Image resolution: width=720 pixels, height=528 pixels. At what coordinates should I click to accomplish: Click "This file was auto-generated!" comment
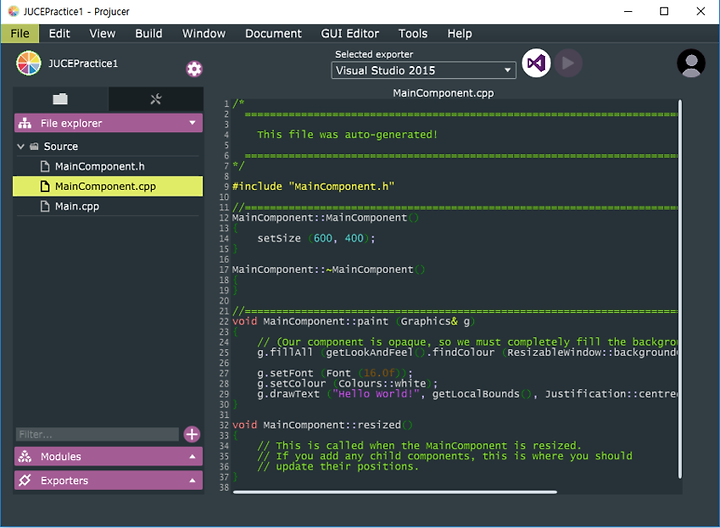(x=347, y=135)
